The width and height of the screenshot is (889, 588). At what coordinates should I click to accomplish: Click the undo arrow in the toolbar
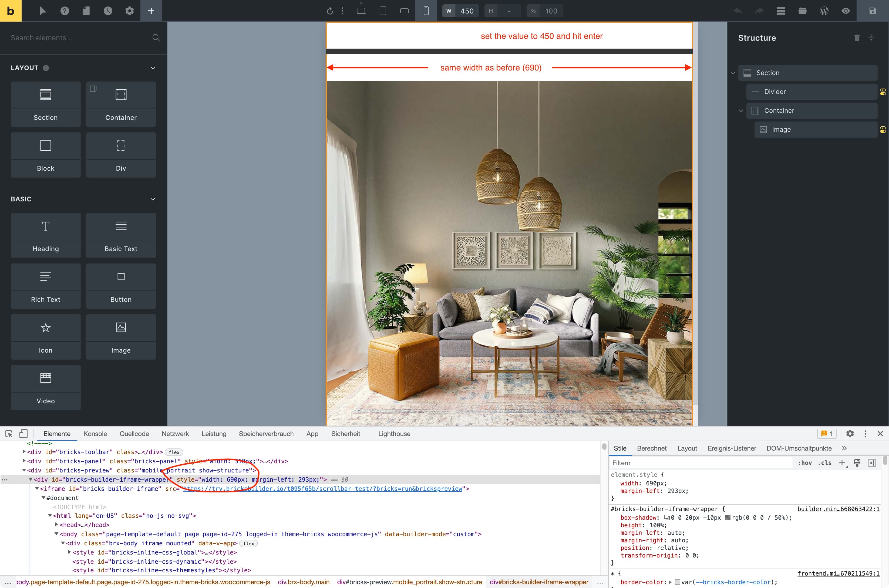click(x=738, y=11)
